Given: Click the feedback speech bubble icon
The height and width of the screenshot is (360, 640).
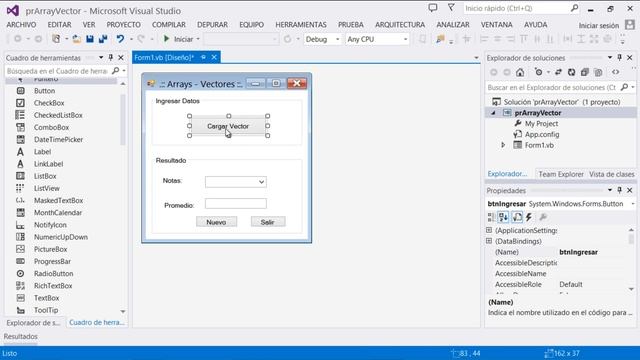Looking at the screenshot, I should [x=433, y=8].
